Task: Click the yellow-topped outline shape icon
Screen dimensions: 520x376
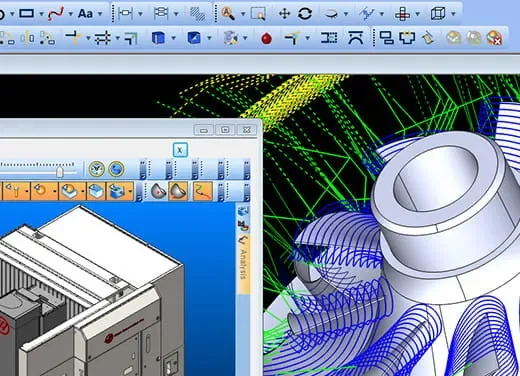Action: pos(407,38)
